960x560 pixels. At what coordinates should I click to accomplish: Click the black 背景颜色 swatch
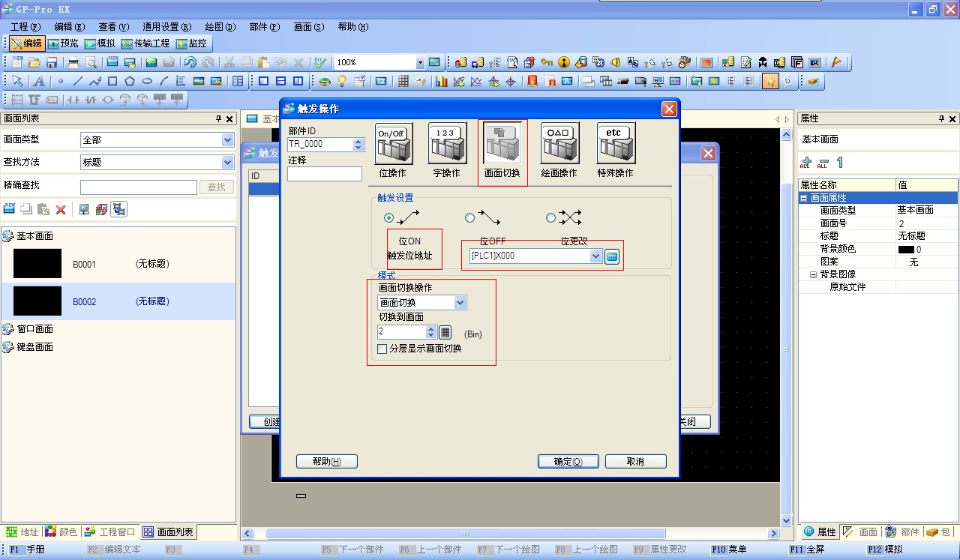pos(906,249)
